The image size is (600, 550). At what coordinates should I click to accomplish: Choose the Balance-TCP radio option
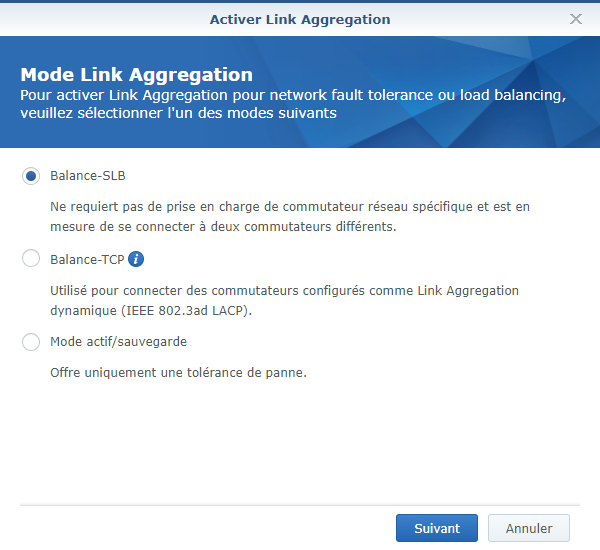coord(31,258)
